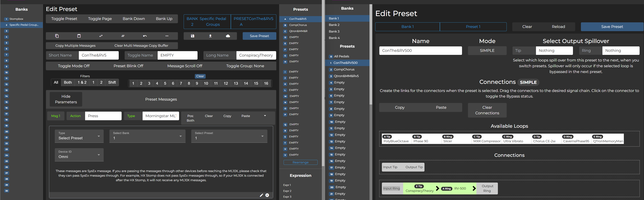Remove Msg 1 with the X icon

267,195
